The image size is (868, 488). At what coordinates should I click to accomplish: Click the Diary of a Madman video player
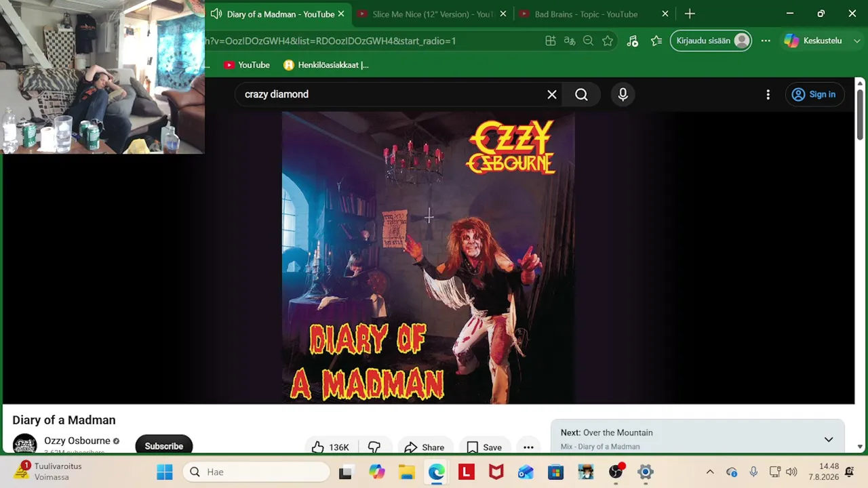429,258
